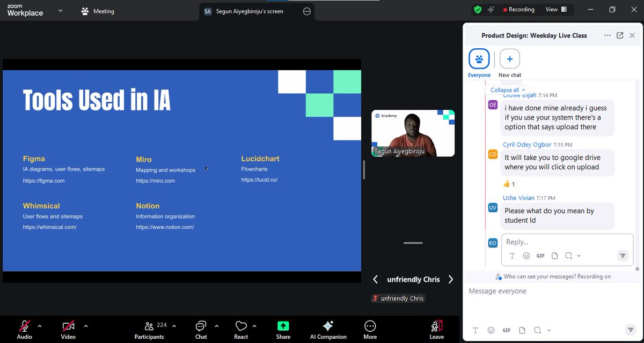Open emoji picker in reply box
This screenshot has width=644, height=343.
(526, 256)
